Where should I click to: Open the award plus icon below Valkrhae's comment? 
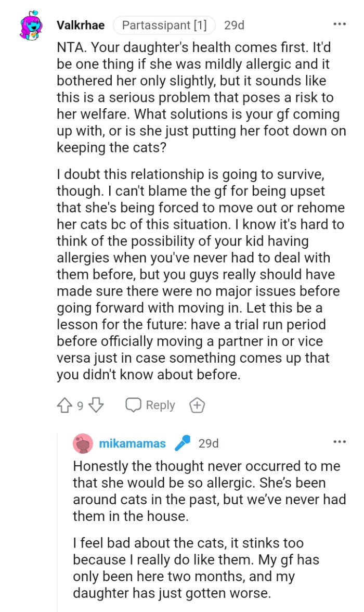click(x=197, y=404)
